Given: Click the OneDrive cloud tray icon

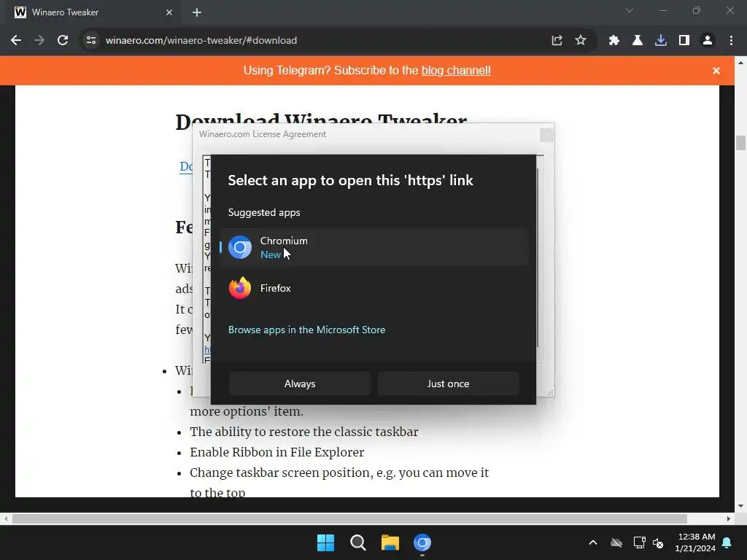Looking at the screenshot, I should click(x=616, y=542).
